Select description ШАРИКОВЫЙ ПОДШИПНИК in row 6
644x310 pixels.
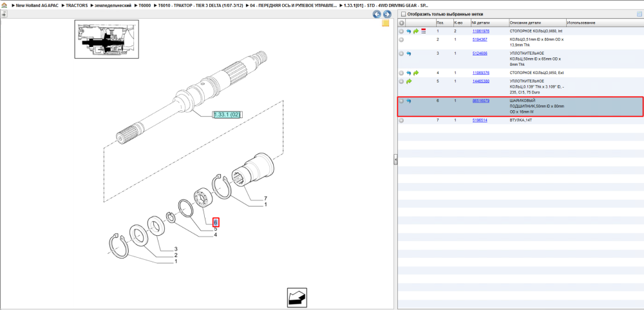point(537,106)
